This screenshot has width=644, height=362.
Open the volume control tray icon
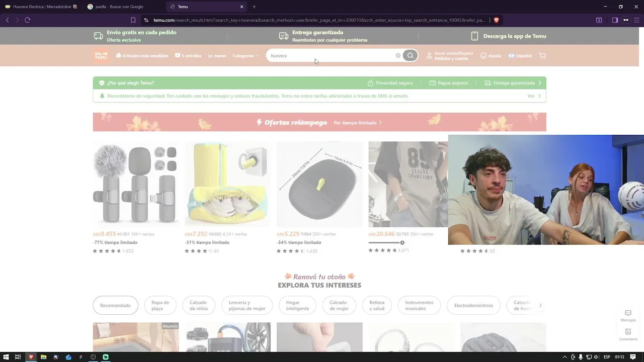(x=597, y=357)
